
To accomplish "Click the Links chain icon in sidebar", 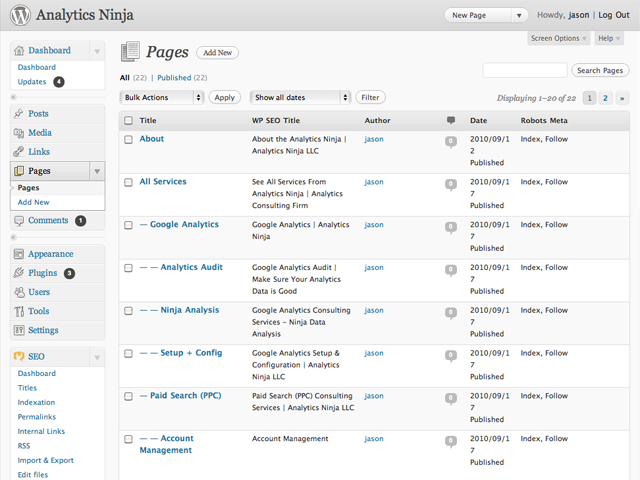I will [x=19, y=152].
